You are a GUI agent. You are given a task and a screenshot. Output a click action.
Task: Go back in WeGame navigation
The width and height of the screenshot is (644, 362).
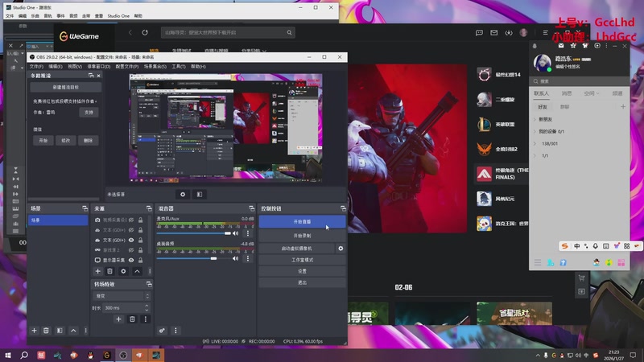[x=130, y=32]
